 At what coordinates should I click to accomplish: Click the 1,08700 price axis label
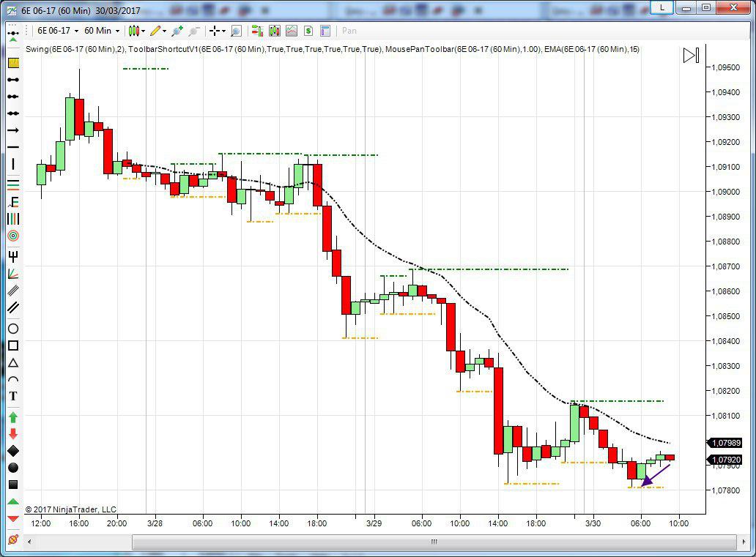pyautogui.click(x=726, y=266)
